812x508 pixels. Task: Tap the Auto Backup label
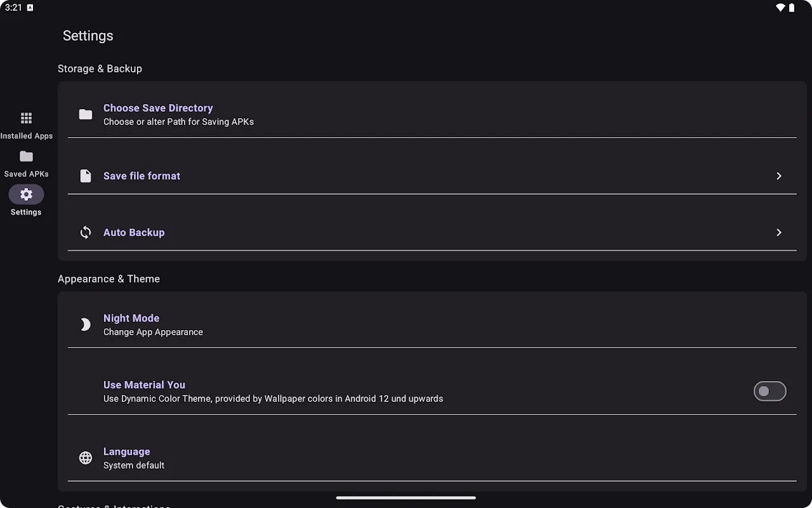134,232
